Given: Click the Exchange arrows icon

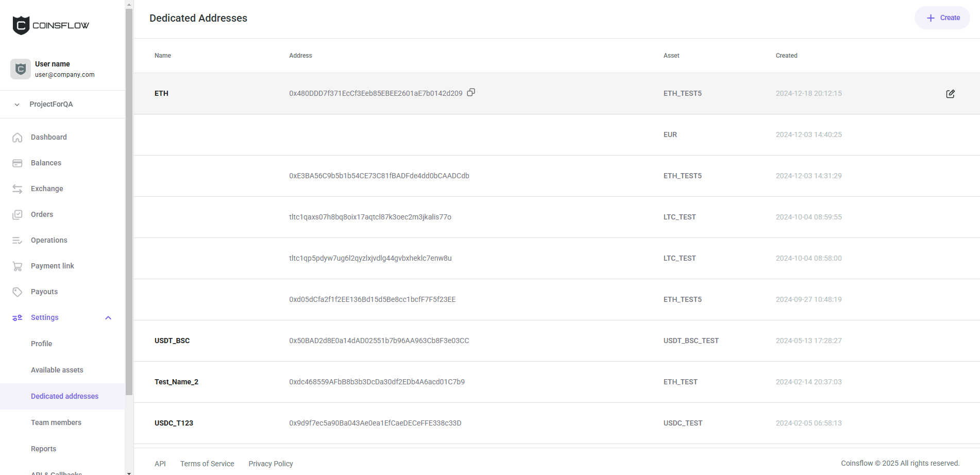Looking at the screenshot, I should tap(18, 189).
